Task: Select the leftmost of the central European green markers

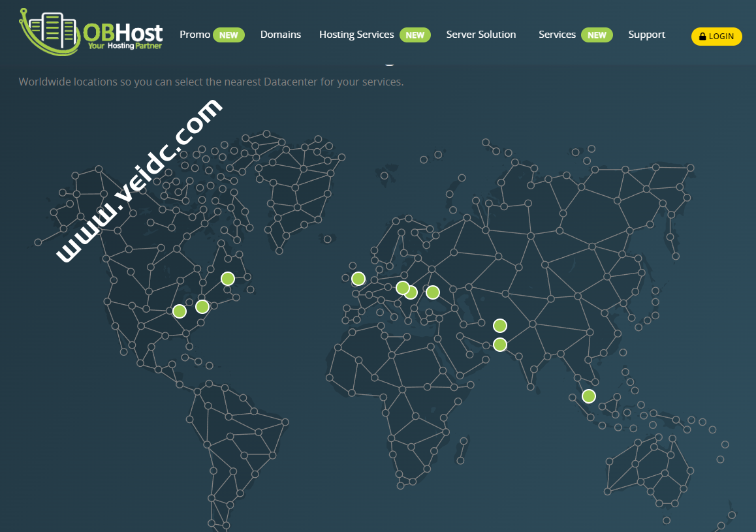Action: (x=402, y=287)
